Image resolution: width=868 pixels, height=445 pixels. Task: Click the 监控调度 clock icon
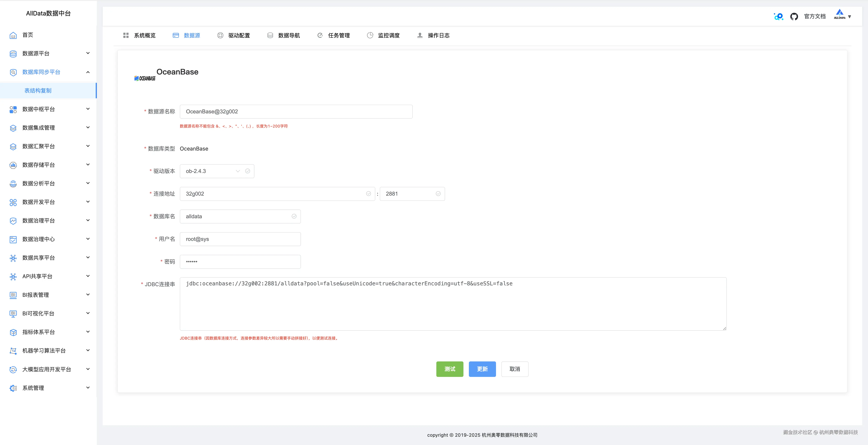[370, 35]
